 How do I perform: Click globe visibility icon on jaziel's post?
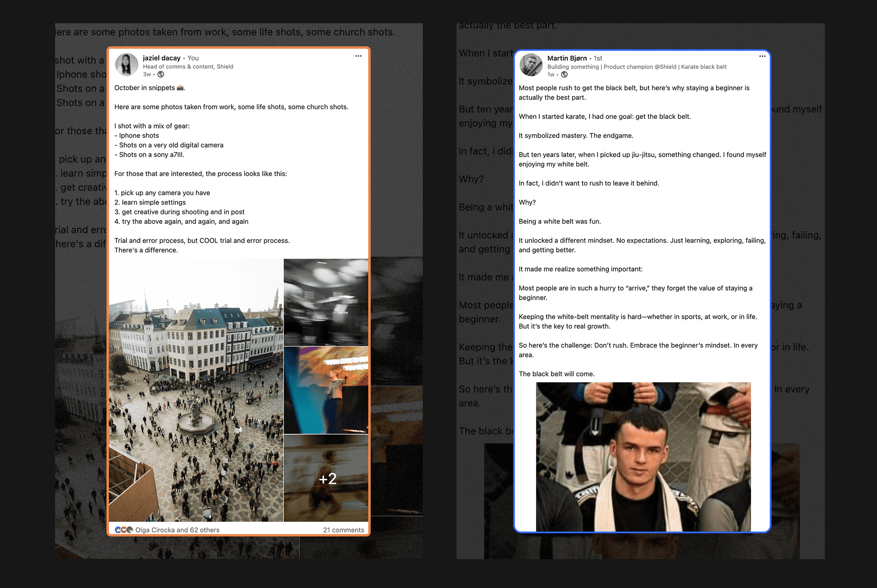tap(161, 75)
